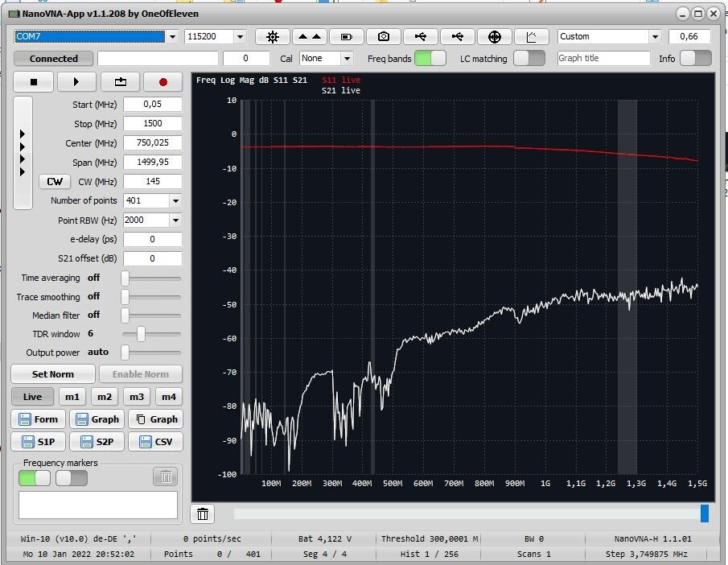Select memory m1
The image size is (728, 565).
(72, 397)
